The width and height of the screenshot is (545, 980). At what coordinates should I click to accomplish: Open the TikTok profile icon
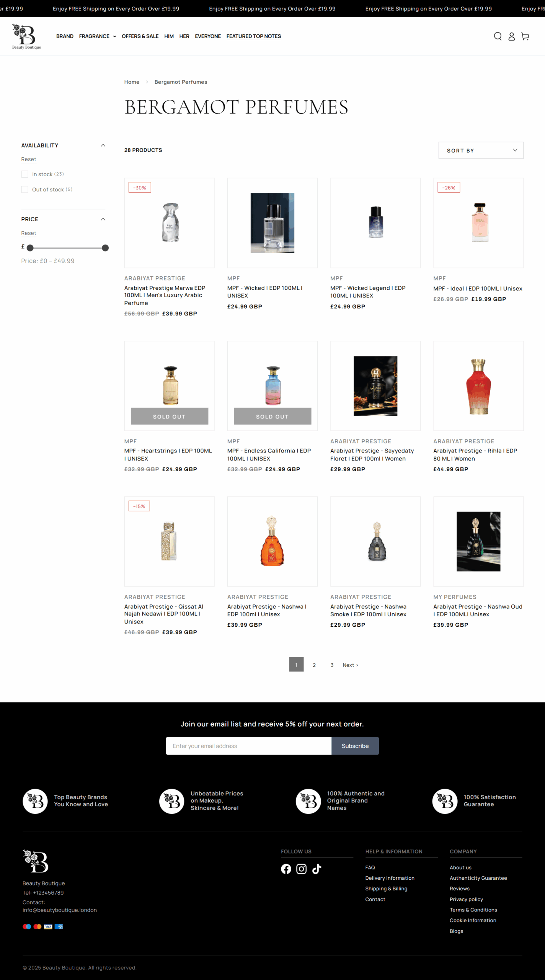(317, 869)
